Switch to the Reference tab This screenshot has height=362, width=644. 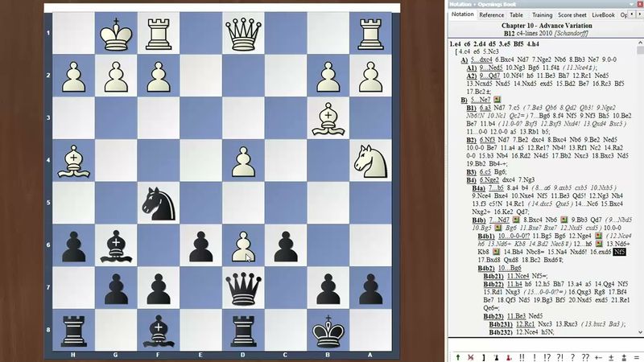pos(491,14)
